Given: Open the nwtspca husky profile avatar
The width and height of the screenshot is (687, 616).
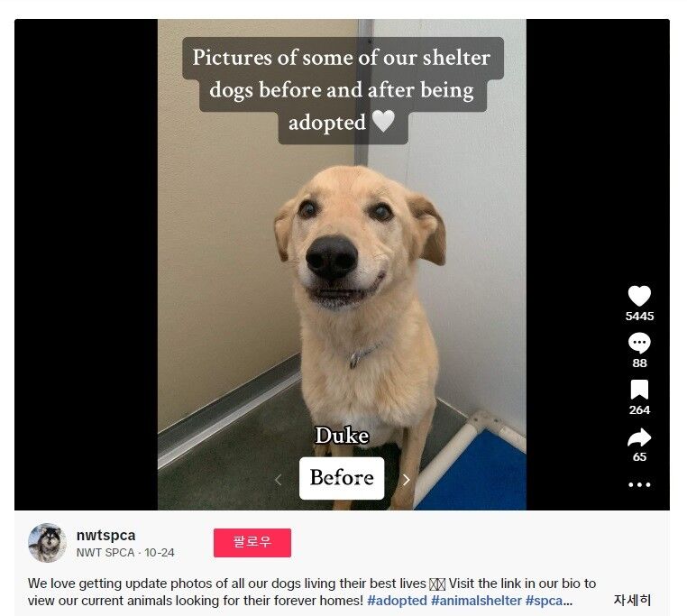Looking at the screenshot, I should (x=47, y=542).
